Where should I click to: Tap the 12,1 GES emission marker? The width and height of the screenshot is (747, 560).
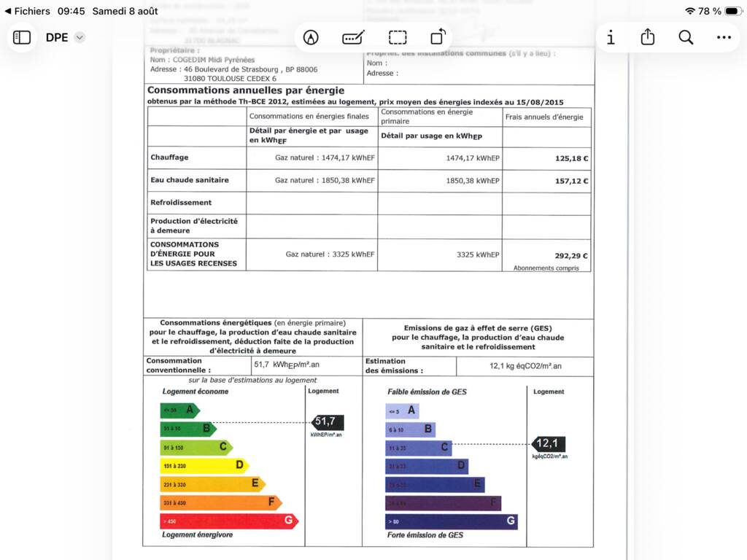pyautogui.click(x=549, y=444)
